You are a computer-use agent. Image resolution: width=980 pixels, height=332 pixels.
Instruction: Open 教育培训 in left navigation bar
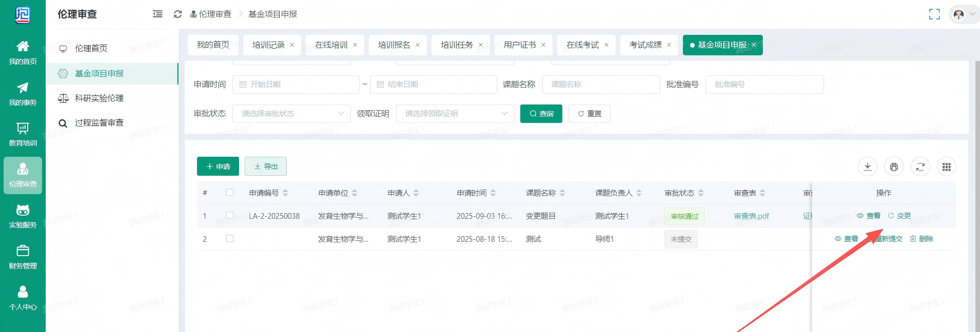click(23, 134)
